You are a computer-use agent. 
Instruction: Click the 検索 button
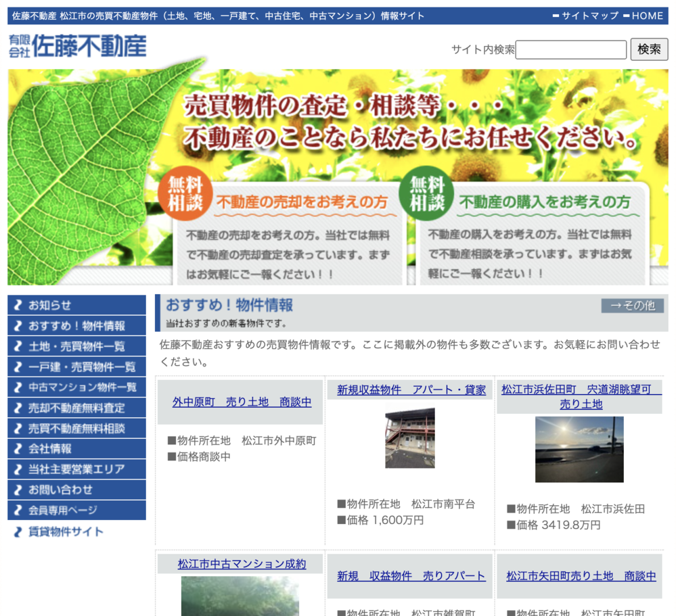(649, 49)
